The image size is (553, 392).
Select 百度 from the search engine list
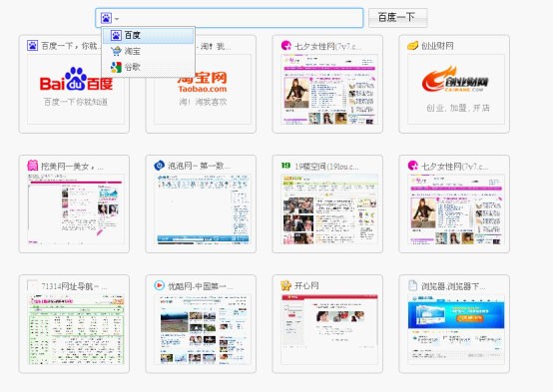pos(148,35)
